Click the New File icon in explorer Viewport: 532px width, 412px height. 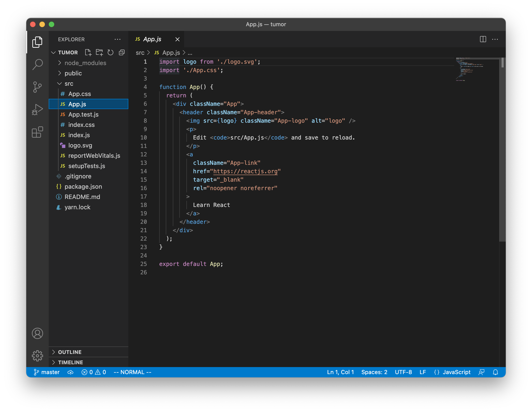(x=88, y=53)
